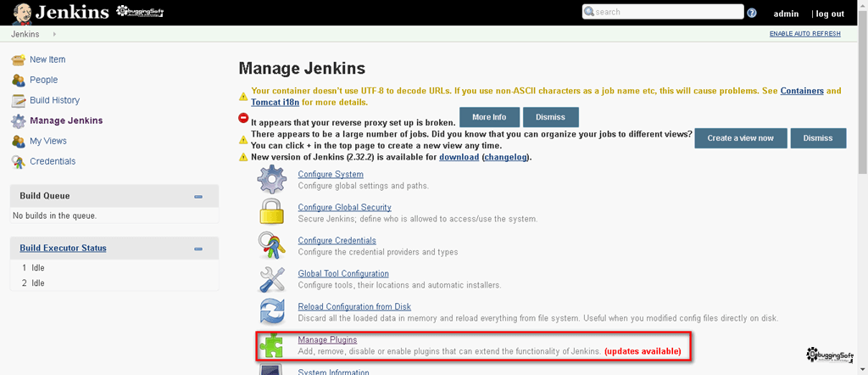
Task: Click the Configure Global Security padlock icon
Action: [272, 213]
